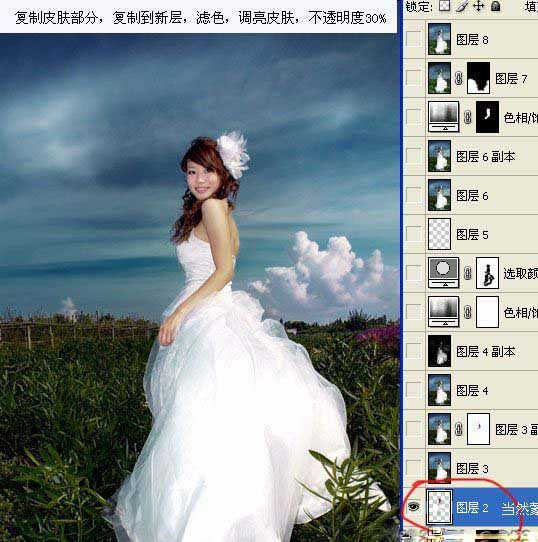Screen dimensions: 538x542
Task: Show layer 图层 4 副本 via visibility box
Action: point(414,351)
